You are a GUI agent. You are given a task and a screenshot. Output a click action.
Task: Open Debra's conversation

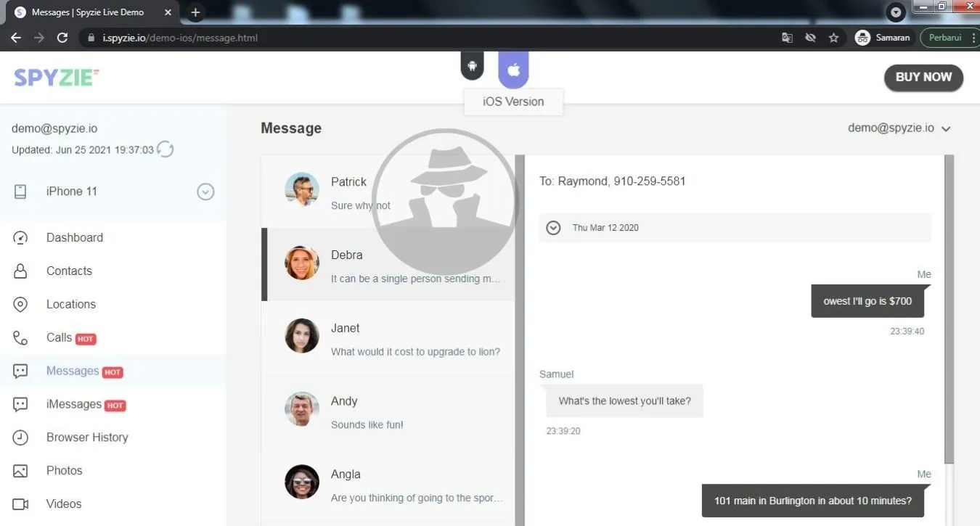[388, 264]
